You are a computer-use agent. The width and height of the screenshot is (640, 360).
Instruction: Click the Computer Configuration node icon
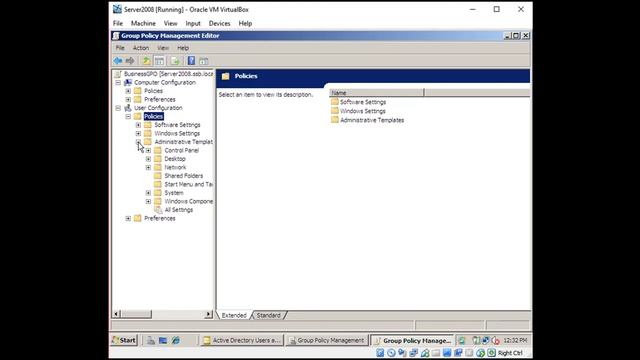(x=128, y=82)
